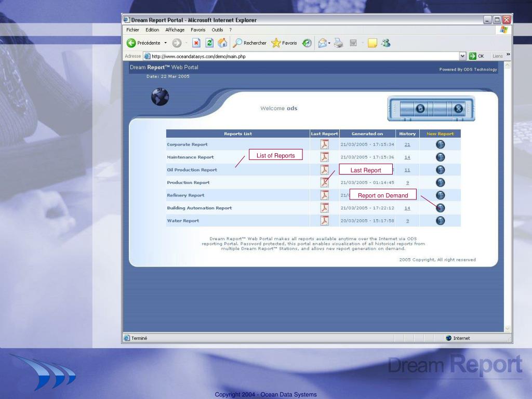
Task: Stop page loading with red X
Action: [x=196, y=43]
